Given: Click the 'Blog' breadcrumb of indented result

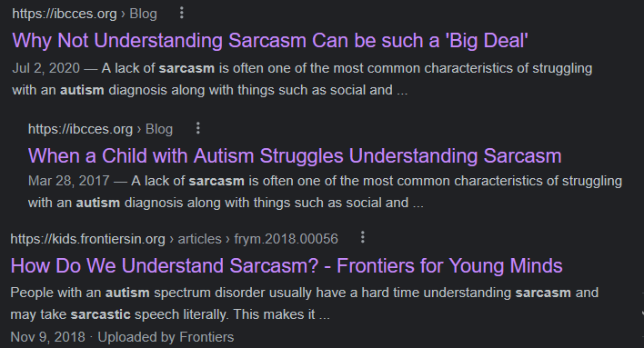Looking at the screenshot, I should pos(159,129).
